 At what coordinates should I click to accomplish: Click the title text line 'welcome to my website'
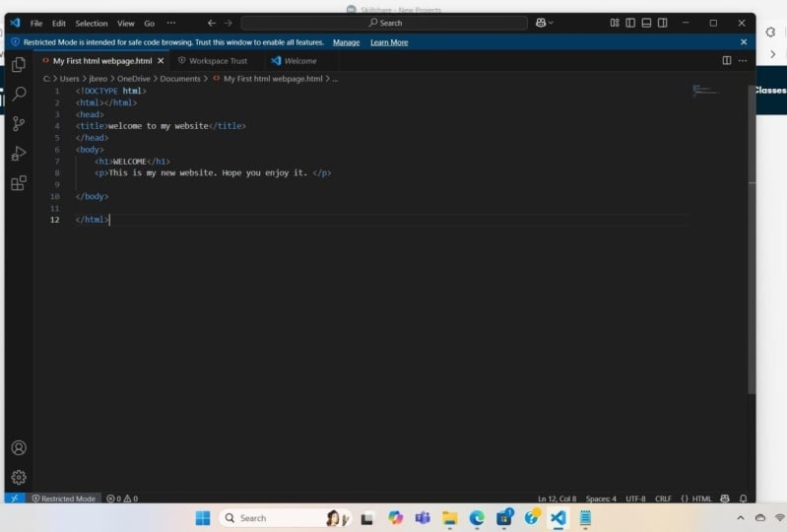[161, 126]
